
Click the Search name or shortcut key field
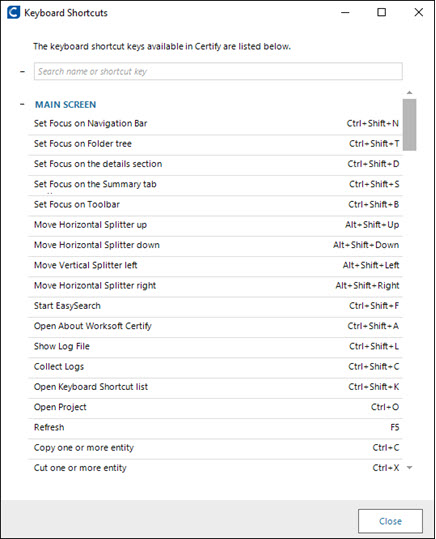pos(218,72)
